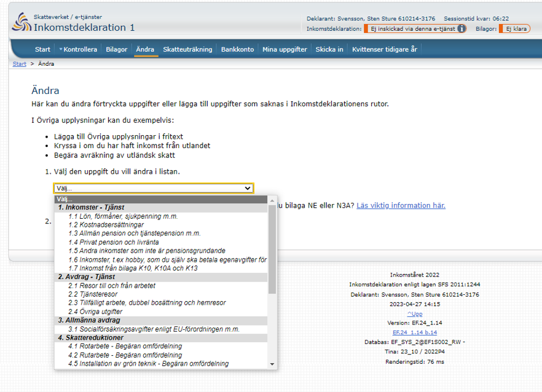
Task: Click the Skatteverket logo
Action: tap(22, 22)
